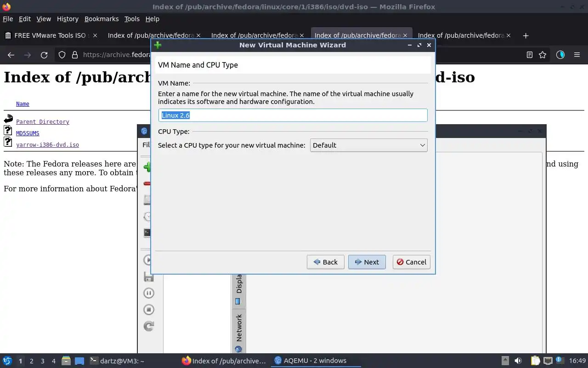Screen dimensions: 588x368
Task: Follow the Parent Directory link
Action: tap(42, 122)
